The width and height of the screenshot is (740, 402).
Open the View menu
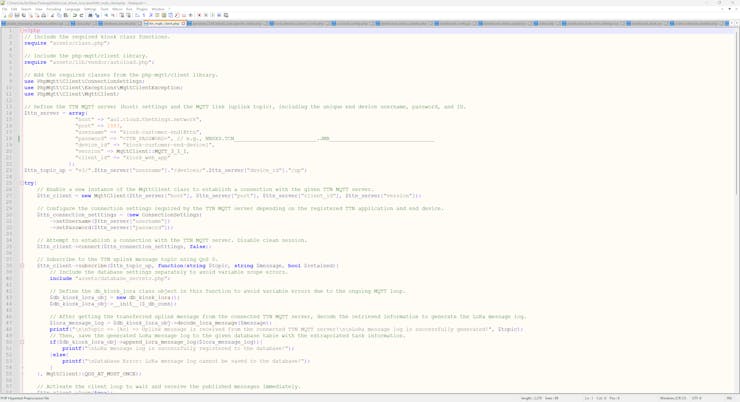pyautogui.click(x=39, y=9)
